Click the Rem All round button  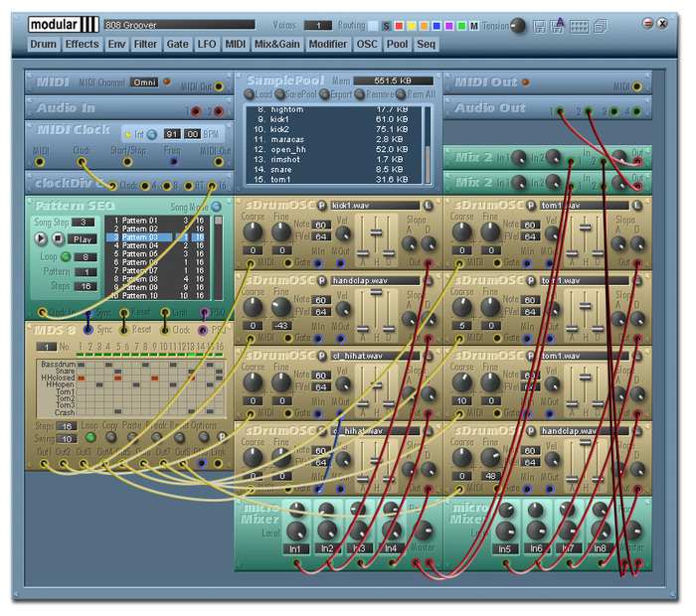(401, 94)
